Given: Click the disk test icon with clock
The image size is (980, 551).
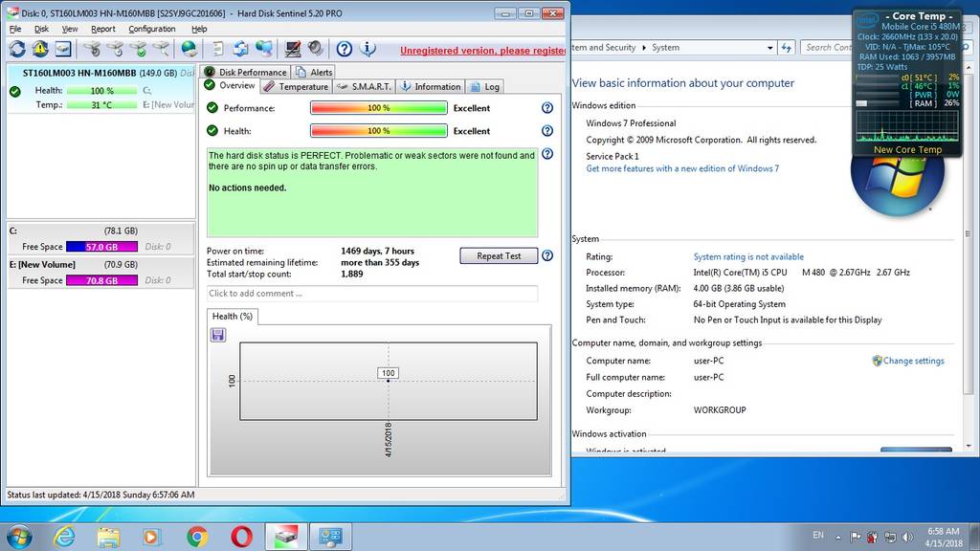Looking at the screenshot, I should pyautogui.click(x=116, y=49).
